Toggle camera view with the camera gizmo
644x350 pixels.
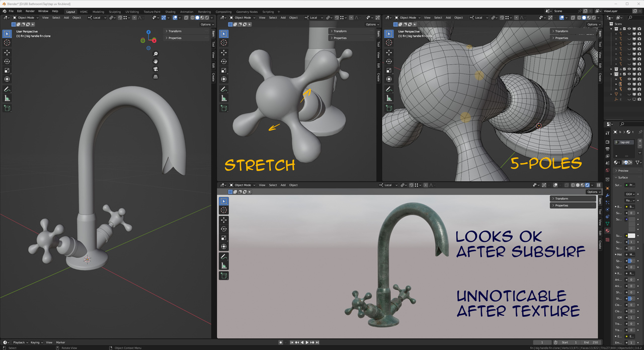coord(155,69)
